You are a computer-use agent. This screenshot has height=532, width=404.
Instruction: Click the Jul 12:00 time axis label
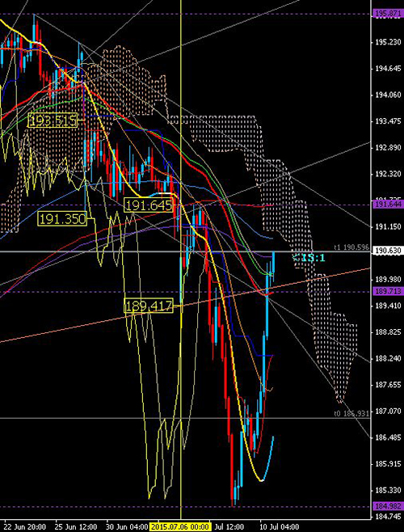(x=229, y=527)
